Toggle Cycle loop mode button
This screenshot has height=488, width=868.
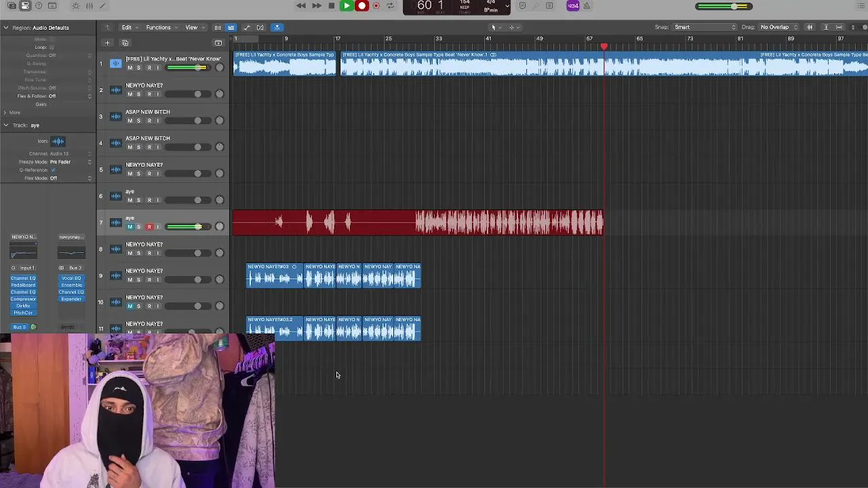click(390, 6)
